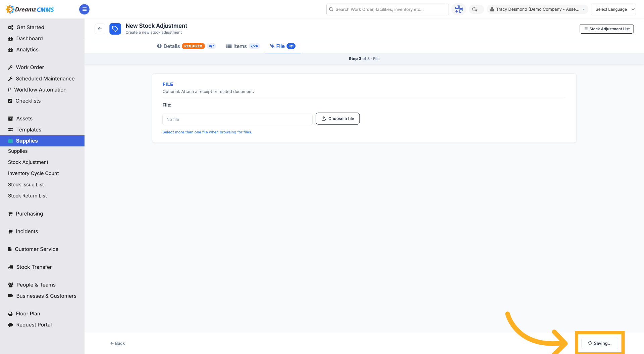This screenshot has height=354, width=644.
Task: Click the Assets box icon
Action: coord(11,119)
